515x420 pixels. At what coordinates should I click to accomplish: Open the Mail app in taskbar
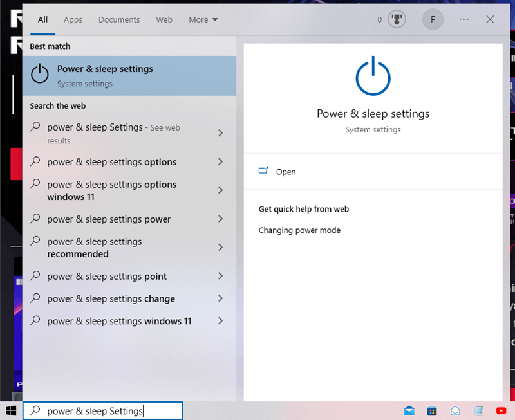409,411
